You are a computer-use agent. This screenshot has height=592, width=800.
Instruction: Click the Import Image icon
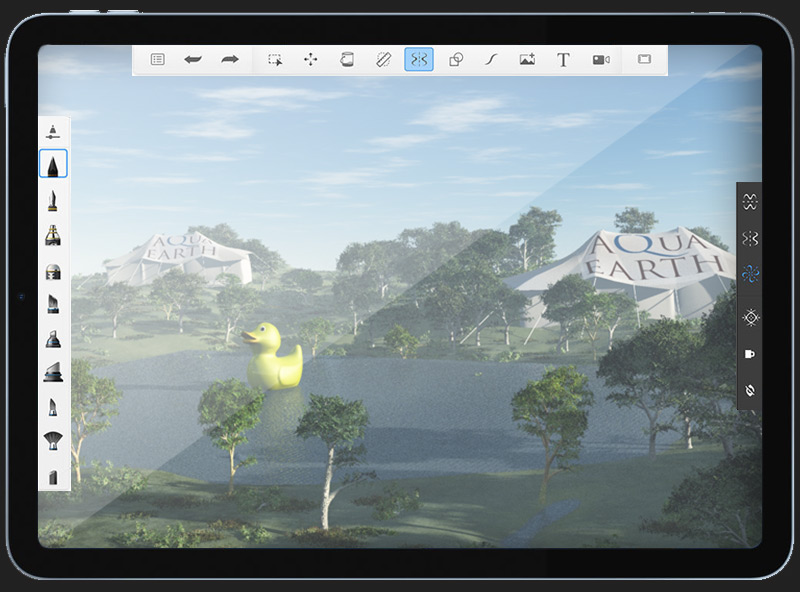[527, 60]
